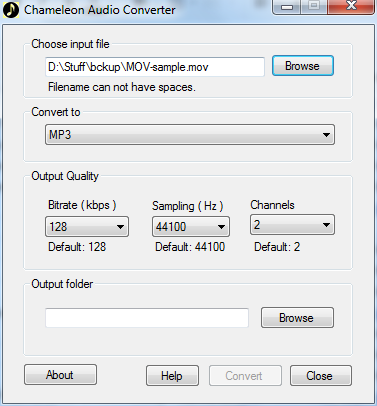Screen dimensions: 377x406
Task: Click the input file path field
Action: point(155,67)
